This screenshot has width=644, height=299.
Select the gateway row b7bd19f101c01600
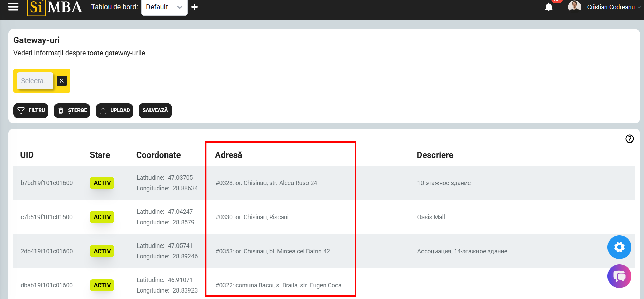click(46, 183)
